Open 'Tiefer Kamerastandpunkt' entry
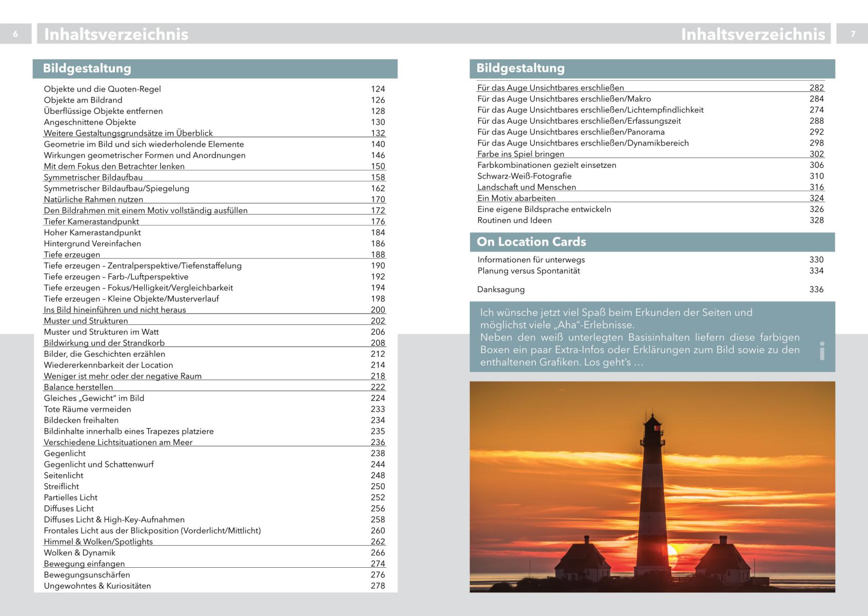Viewport: 868px width, 616px height. click(91, 221)
